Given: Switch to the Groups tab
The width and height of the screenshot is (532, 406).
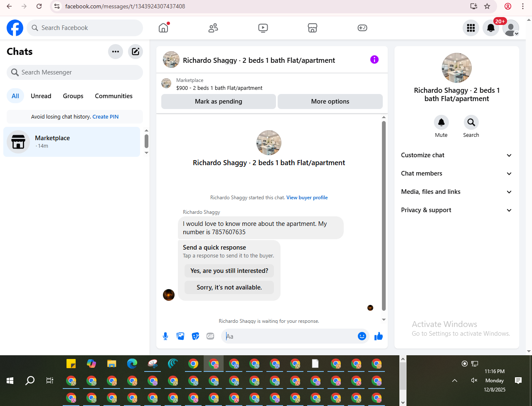Looking at the screenshot, I should tap(73, 96).
